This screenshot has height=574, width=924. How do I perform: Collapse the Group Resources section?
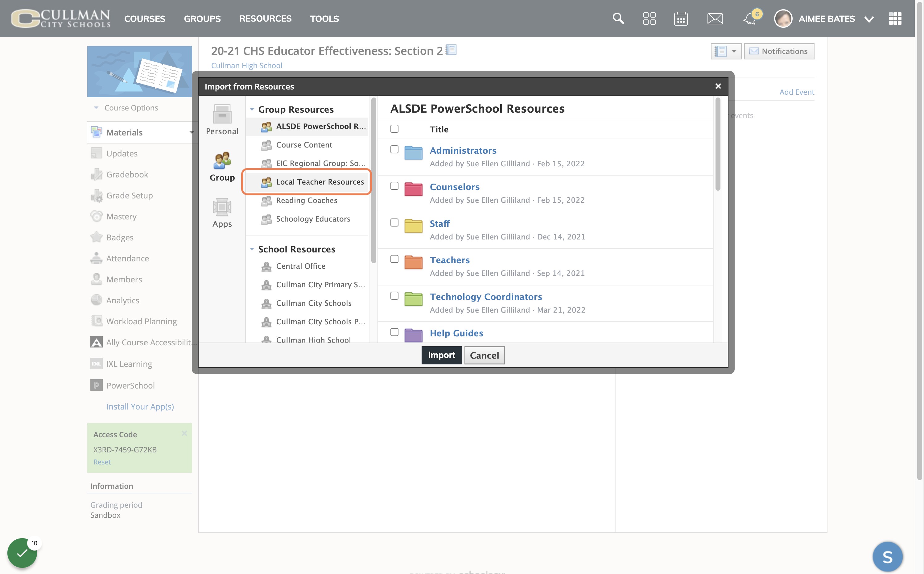click(x=252, y=109)
